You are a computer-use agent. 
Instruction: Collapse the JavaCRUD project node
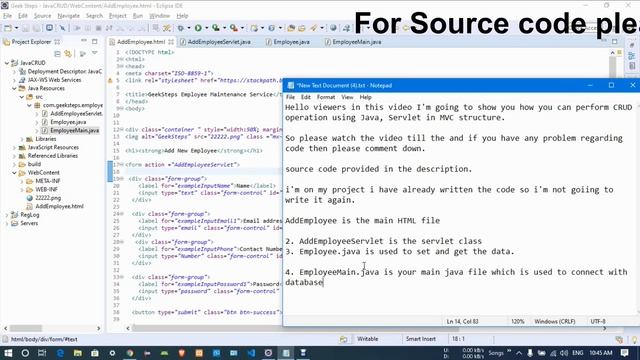pos(7,63)
